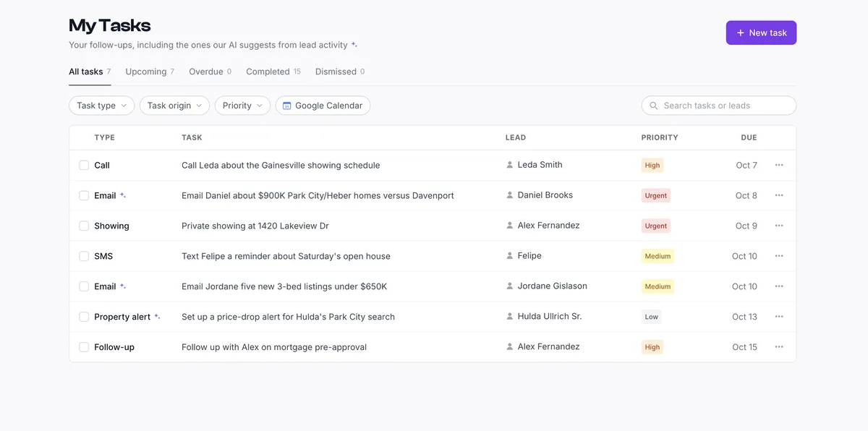
Task: Click AI sparkle icon on Jordane's Email row
Action: (123, 286)
